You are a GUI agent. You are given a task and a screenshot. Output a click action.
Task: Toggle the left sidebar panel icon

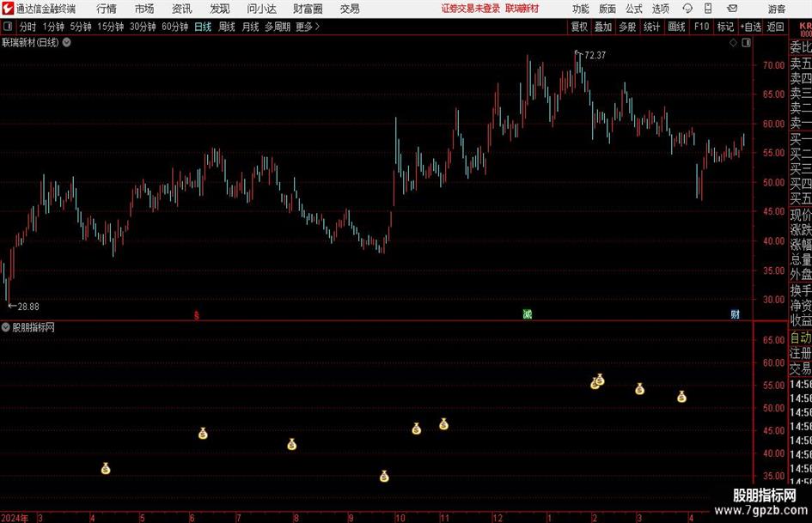pos(8,27)
